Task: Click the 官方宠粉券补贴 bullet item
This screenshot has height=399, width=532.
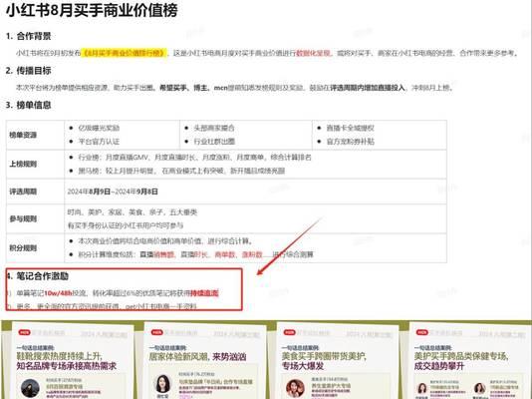Action: (x=350, y=142)
